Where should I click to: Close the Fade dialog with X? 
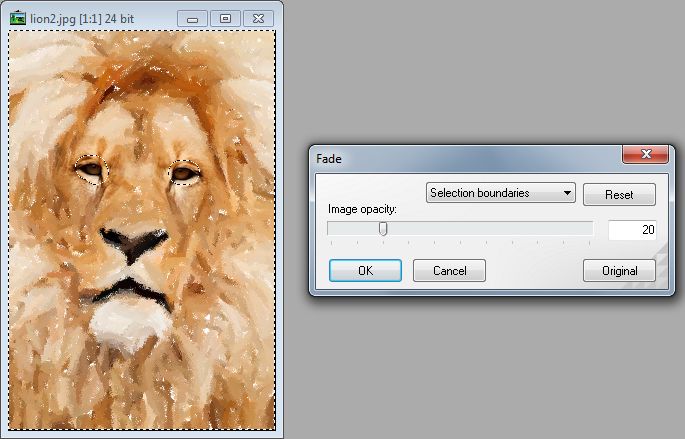coord(645,154)
